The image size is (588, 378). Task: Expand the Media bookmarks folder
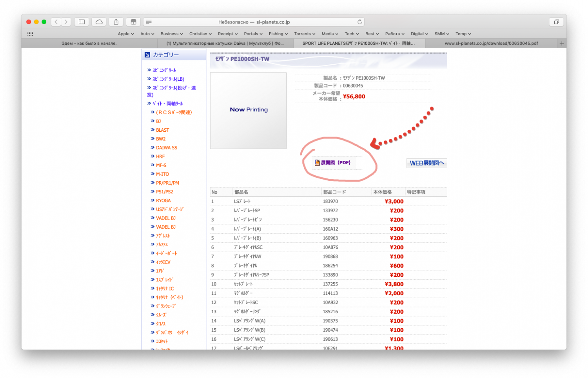(x=330, y=34)
